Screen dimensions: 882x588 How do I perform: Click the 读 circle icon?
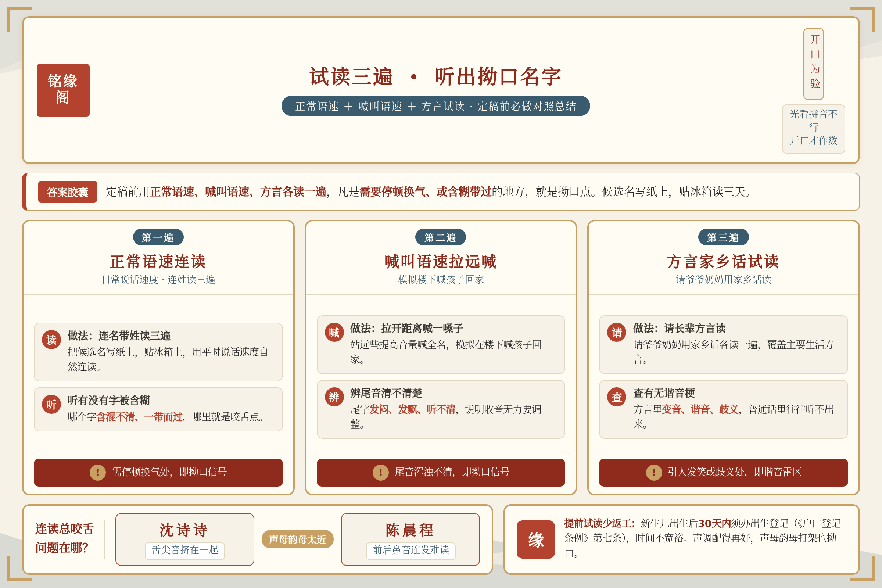point(51,340)
